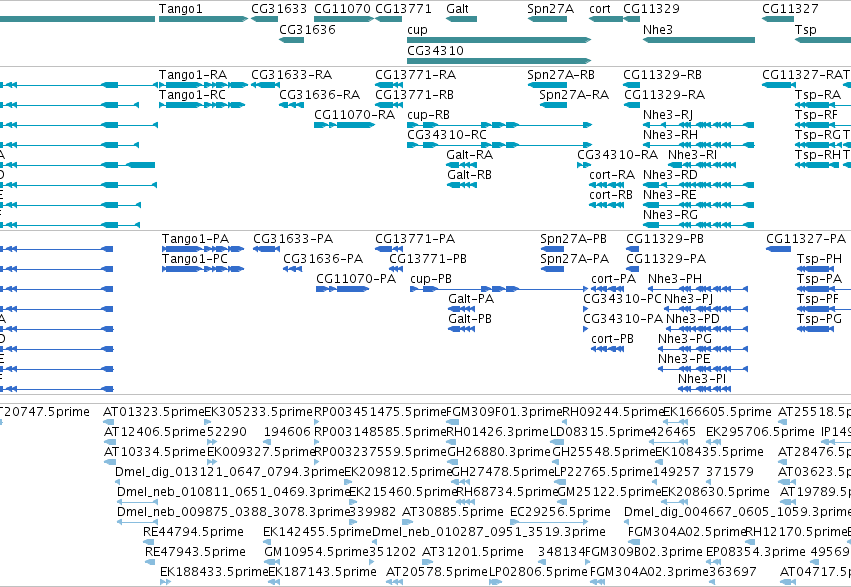Select the Tsp-PH protein feature

pyautogui.click(x=815, y=269)
